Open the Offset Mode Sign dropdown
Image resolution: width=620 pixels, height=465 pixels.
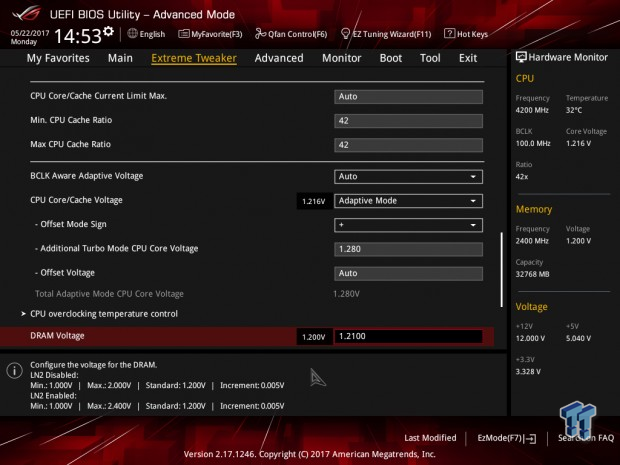coord(408,225)
